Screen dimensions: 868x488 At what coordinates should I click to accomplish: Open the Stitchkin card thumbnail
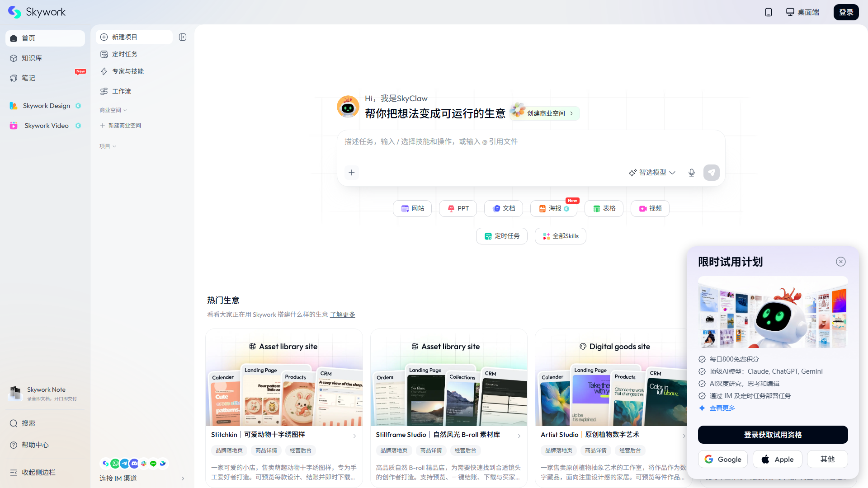point(284,378)
